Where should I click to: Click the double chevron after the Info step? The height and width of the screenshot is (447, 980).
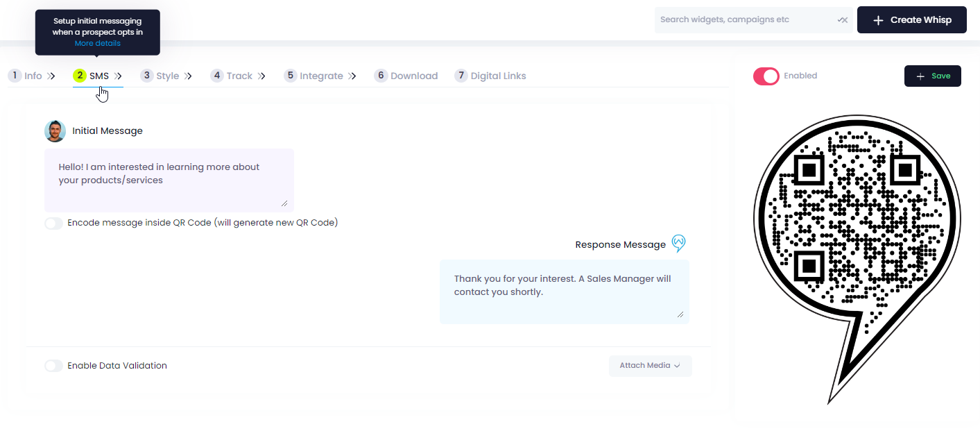pyautogui.click(x=51, y=76)
